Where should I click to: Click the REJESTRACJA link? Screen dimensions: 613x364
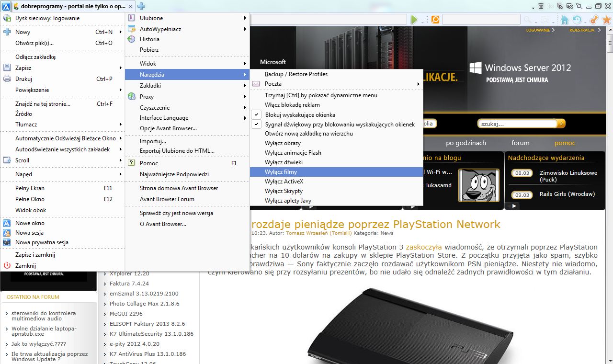tap(582, 30)
